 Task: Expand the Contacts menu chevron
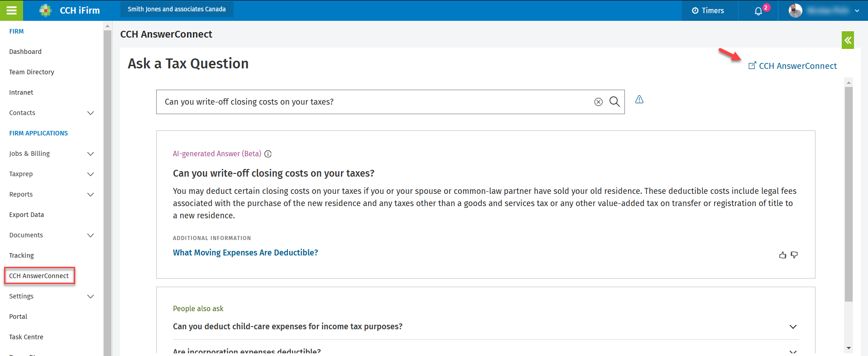coord(91,113)
